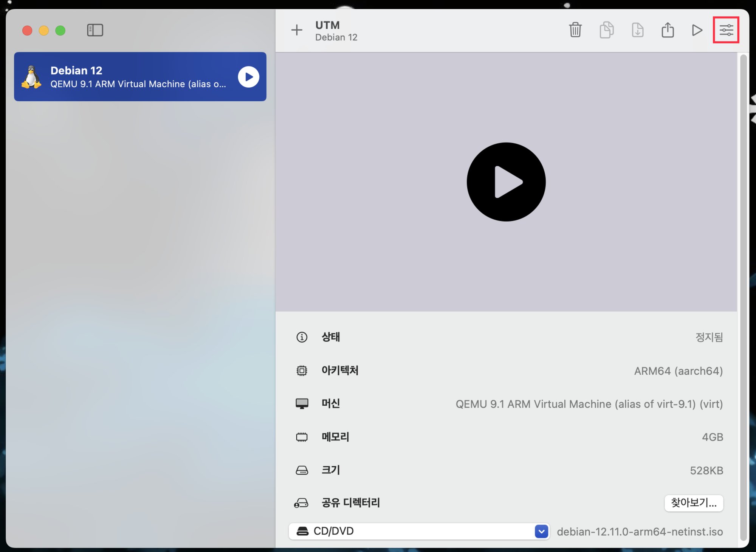Click the drive icon next to 크기

(302, 470)
